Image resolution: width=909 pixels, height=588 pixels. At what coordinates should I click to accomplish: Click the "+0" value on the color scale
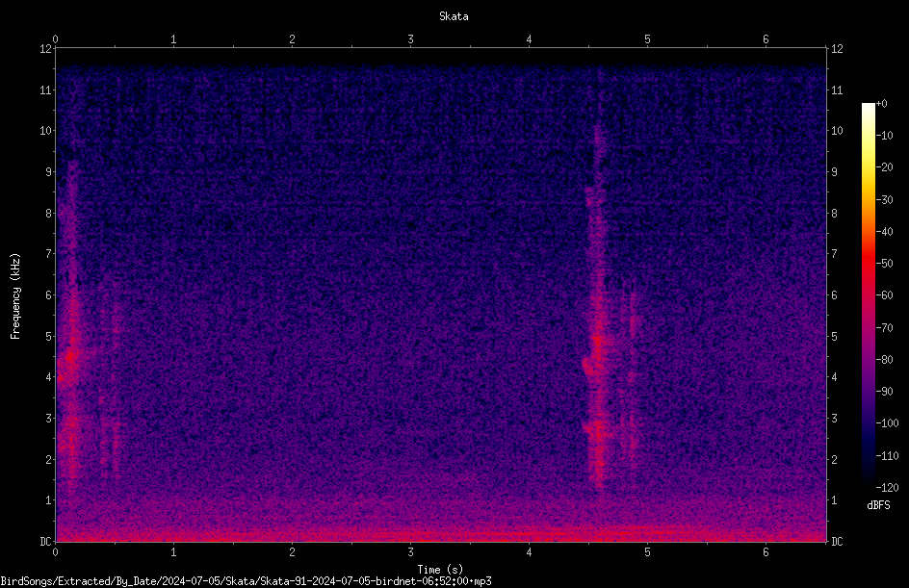coord(881,104)
